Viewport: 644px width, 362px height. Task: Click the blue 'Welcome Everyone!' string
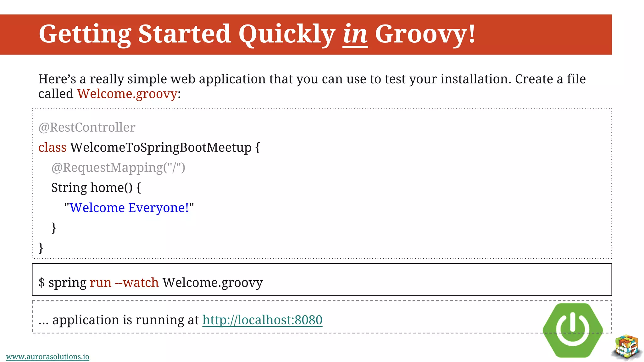(129, 208)
